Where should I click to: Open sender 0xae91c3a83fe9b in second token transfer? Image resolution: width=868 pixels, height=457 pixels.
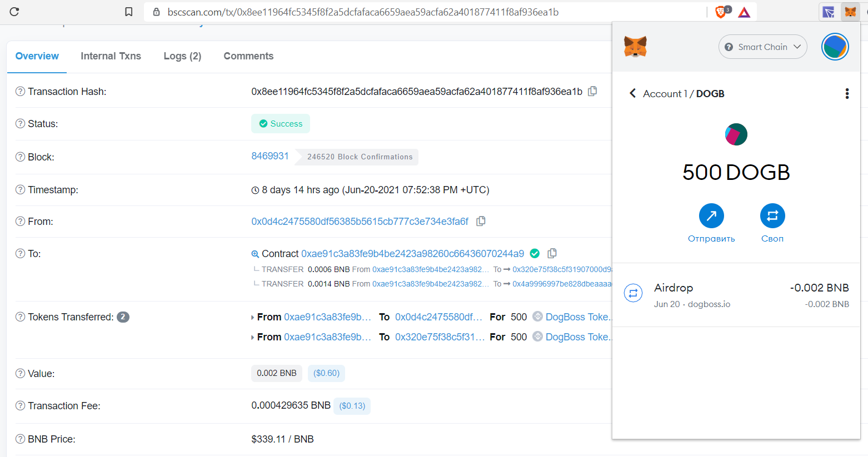pos(327,337)
